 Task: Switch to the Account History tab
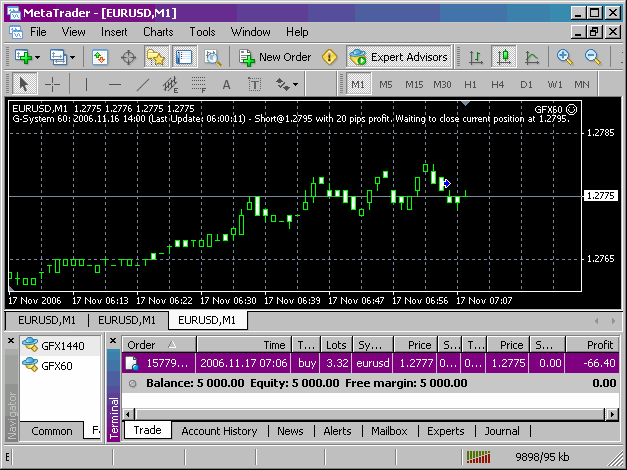tap(219, 431)
